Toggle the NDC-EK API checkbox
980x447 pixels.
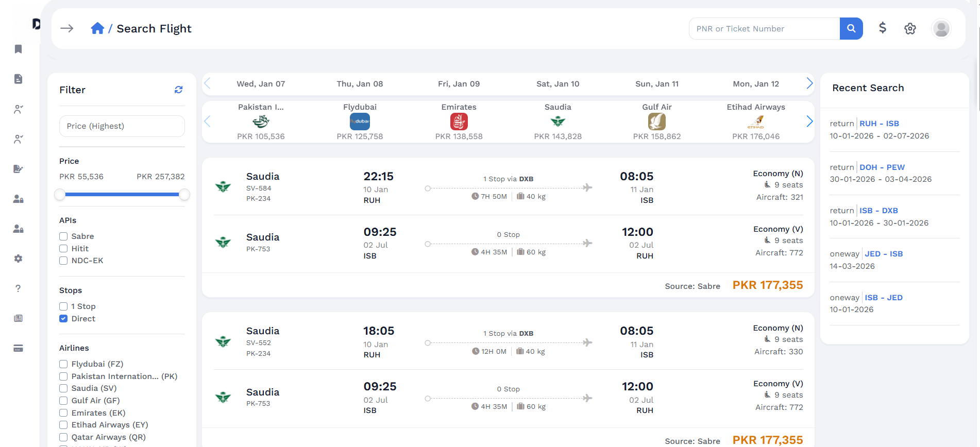(63, 261)
